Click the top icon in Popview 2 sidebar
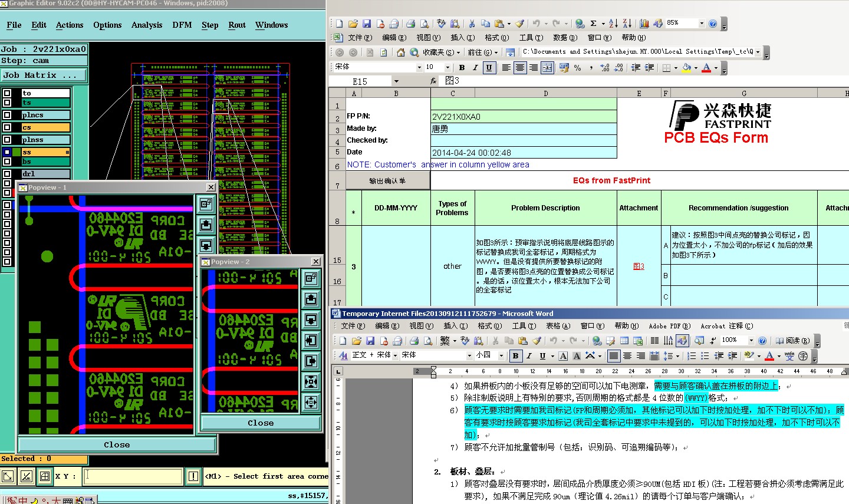Image resolution: width=849 pixels, height=504 pixels. coord(311,278)
